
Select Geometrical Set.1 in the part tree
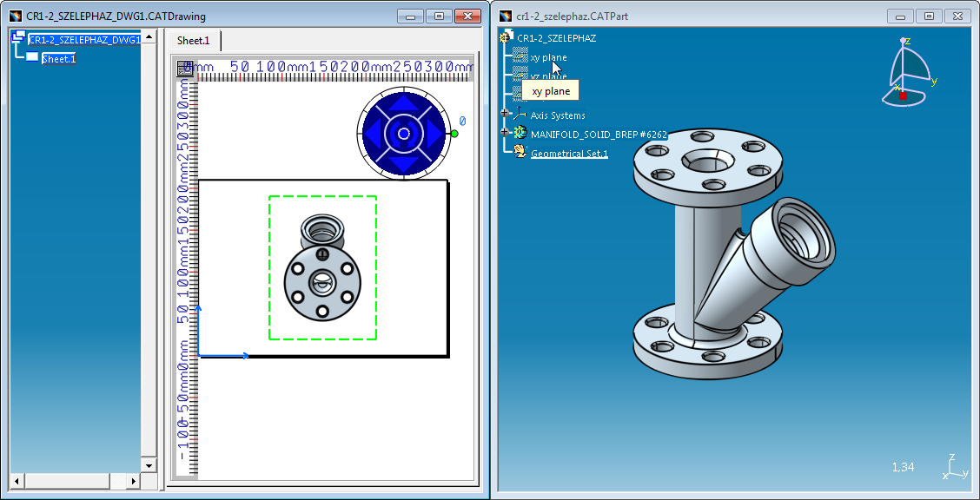pos(569,154)
